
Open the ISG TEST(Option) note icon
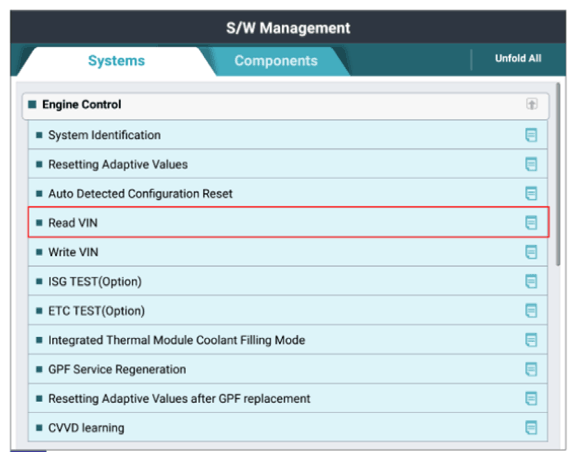[x=531, y=281]
